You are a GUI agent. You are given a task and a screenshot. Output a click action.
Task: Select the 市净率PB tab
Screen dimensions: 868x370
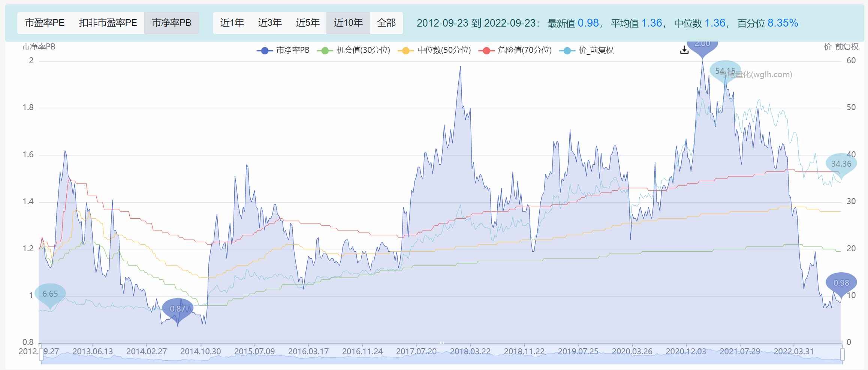(x=171, y=23)
